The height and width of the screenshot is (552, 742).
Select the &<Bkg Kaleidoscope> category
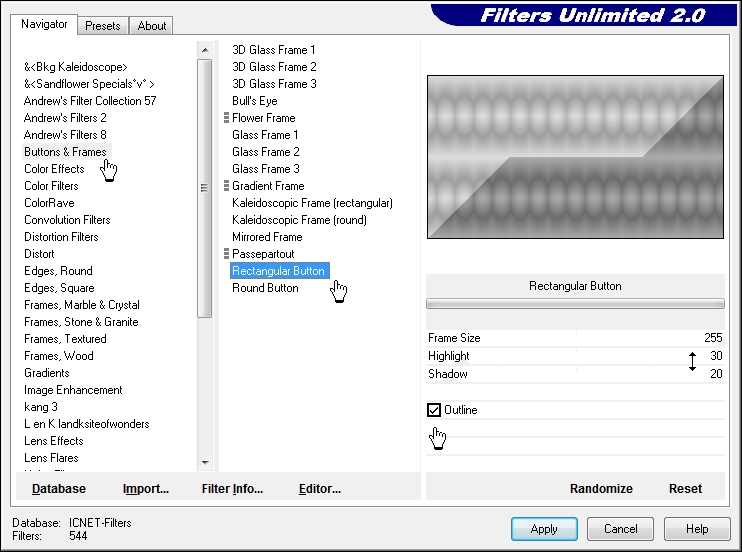pos(76,67)
